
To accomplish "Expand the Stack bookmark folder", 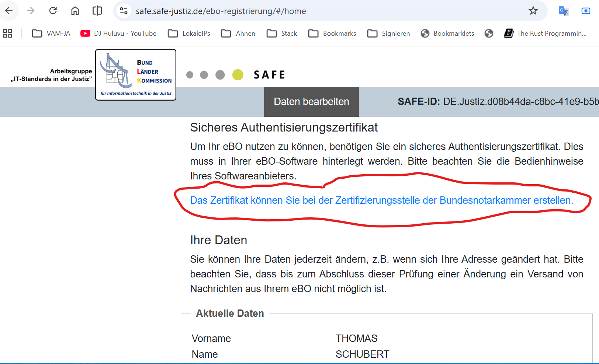I will point(282,34).
